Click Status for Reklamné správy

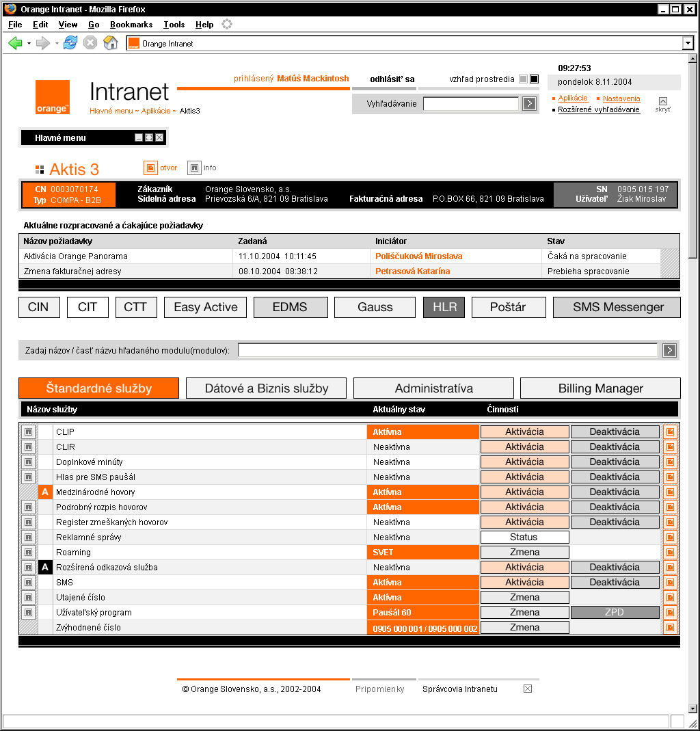coord(525,537)
